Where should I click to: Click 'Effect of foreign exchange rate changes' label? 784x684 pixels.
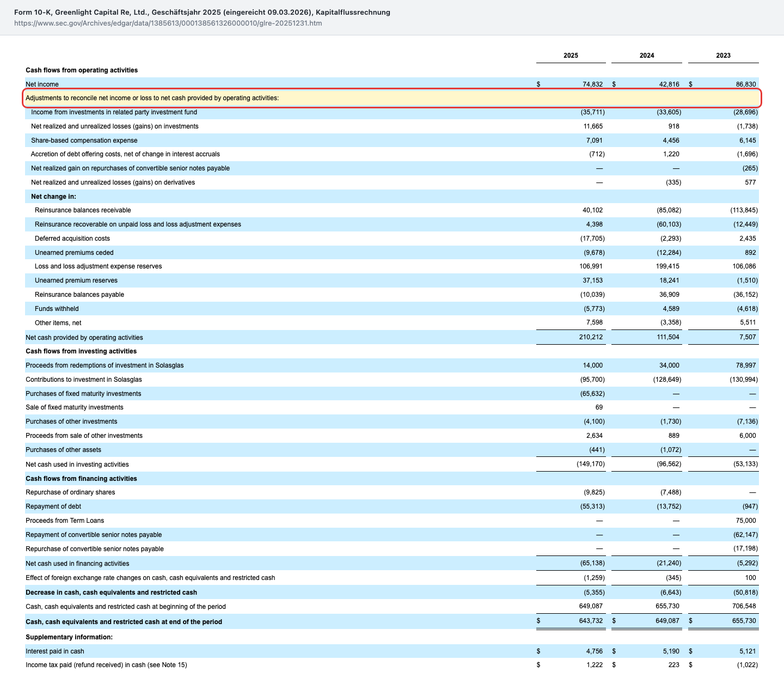pyautogui.click(x=150, y=578)
